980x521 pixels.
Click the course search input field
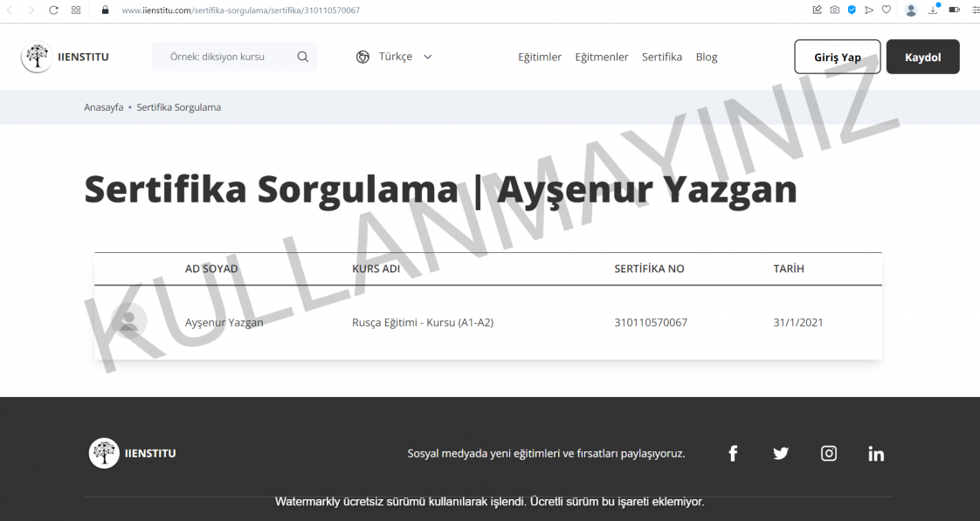(x=227, y=56)
